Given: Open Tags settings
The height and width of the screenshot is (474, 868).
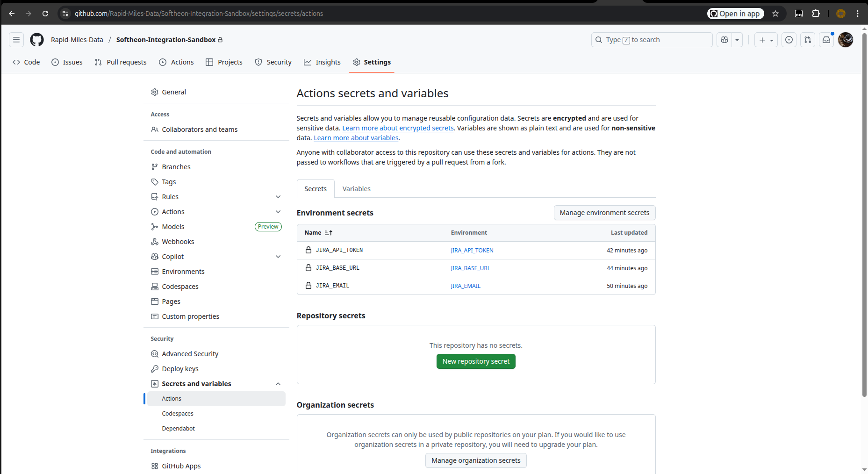Looking at the screenshot, I should [216, 182].
